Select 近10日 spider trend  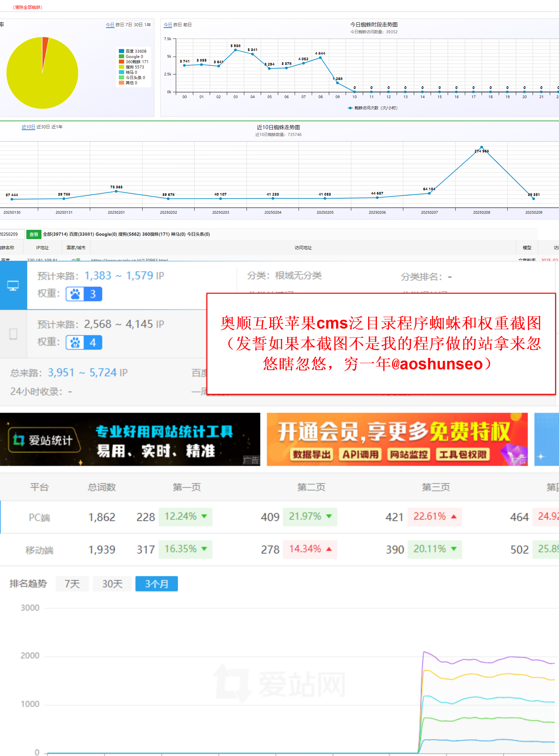click(28, 127)
